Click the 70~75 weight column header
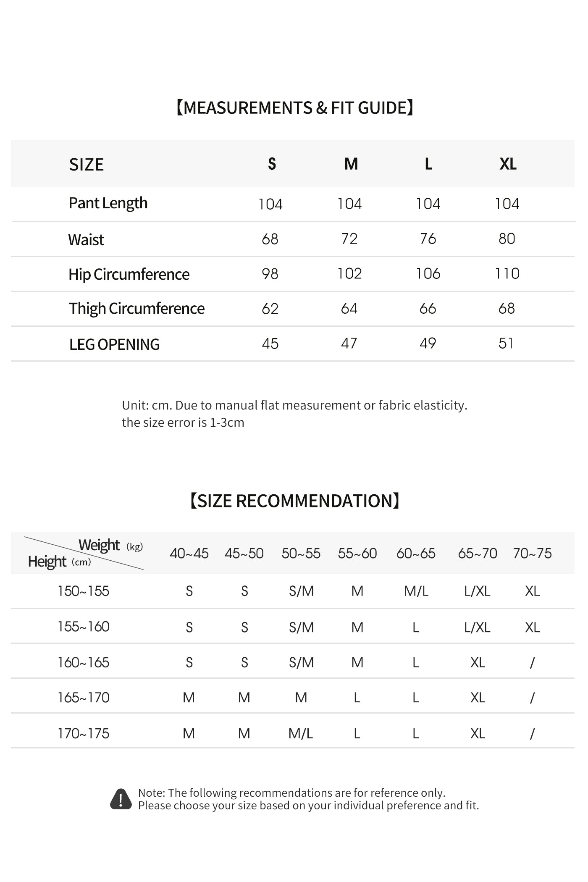Viewport: 588px width, 882px height. (x=532, y=553)
